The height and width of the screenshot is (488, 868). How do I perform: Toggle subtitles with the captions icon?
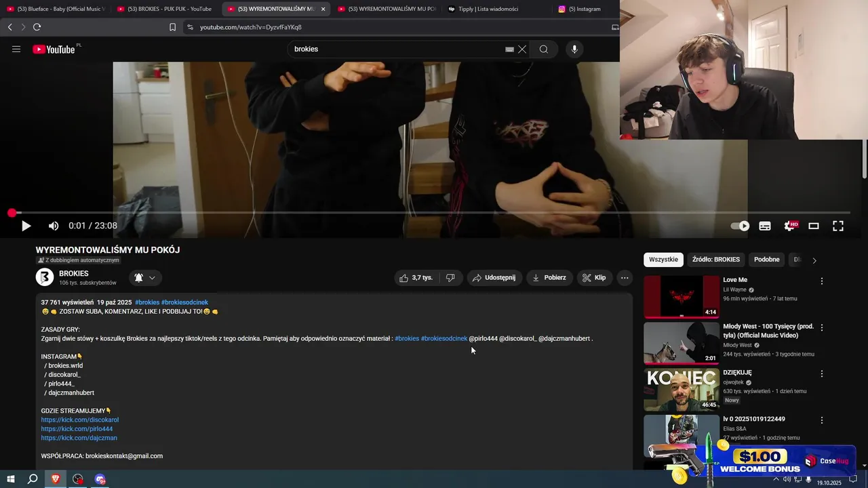(x=765, y=226)
